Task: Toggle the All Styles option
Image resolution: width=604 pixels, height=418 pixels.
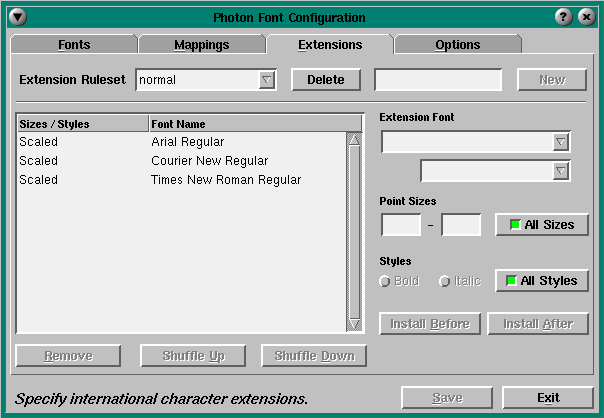Action: [541, 280]
